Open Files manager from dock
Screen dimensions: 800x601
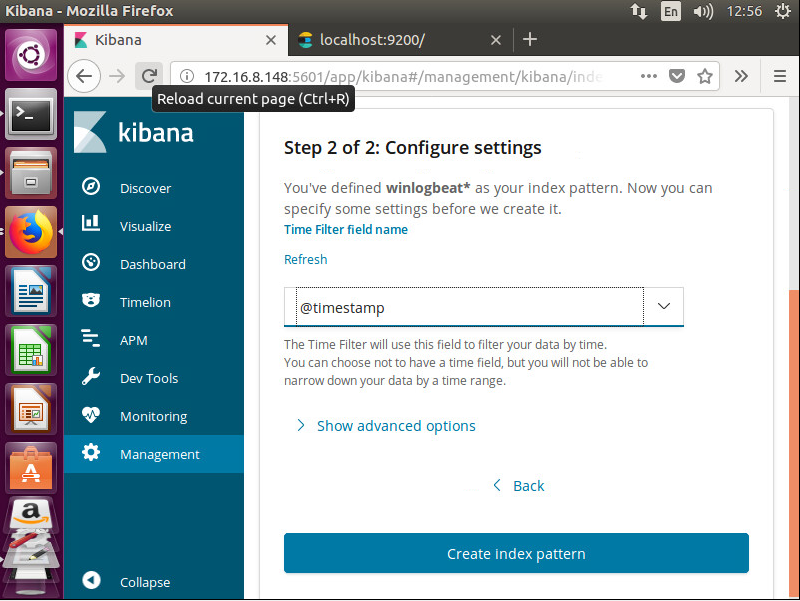click(x=31, y=173)
